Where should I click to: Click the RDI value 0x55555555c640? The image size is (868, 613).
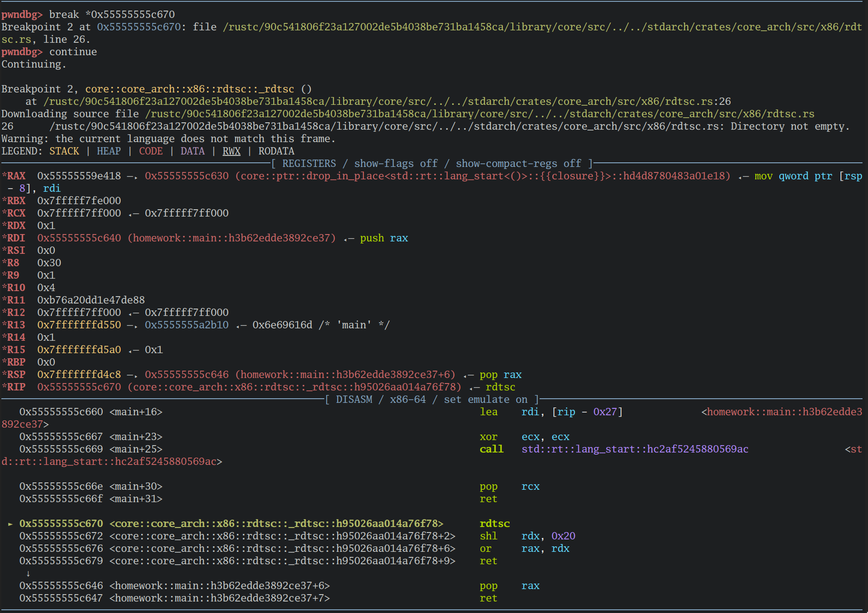point(79,238)
